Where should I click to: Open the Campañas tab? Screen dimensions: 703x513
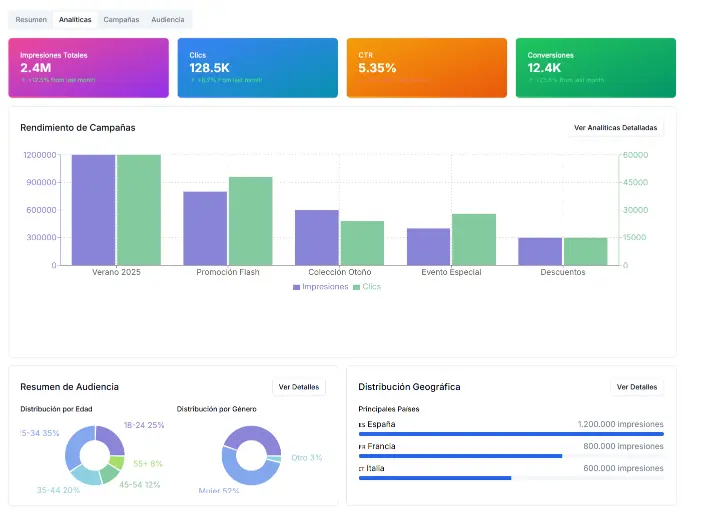[121, 20]
